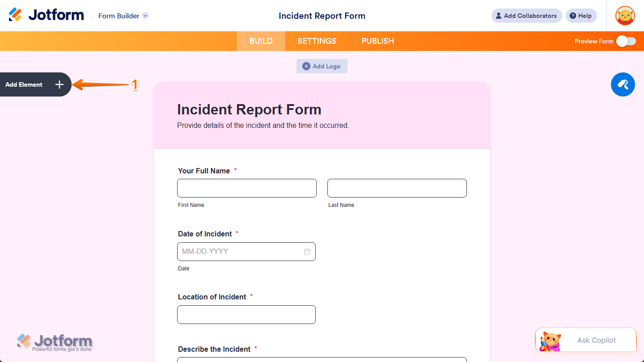
Task: Open the calendar picker icon
Action: coord(307,252)
